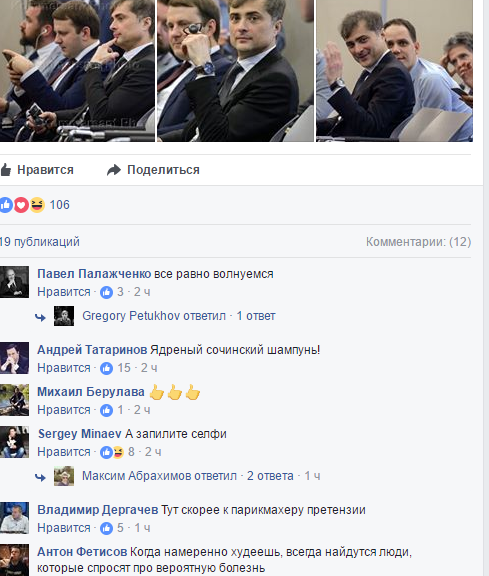Open Антон Фетисов's profile name link
This screenshot has height=576, width=489.
82,552
